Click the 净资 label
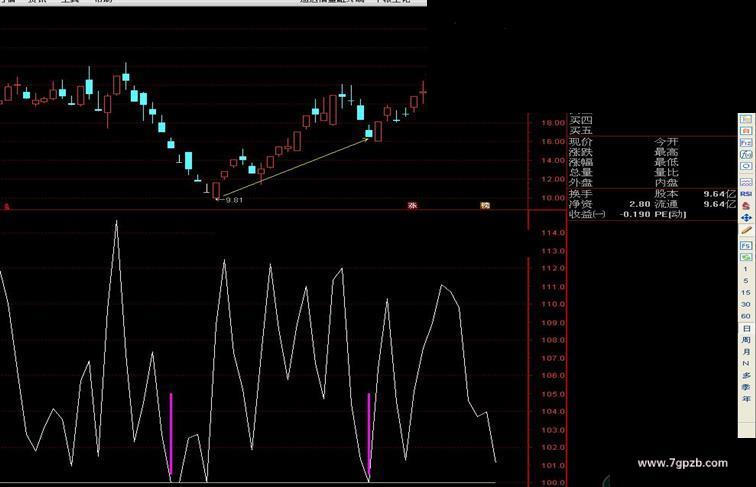The height and width of the screenshot is (487, 756). 580,204
